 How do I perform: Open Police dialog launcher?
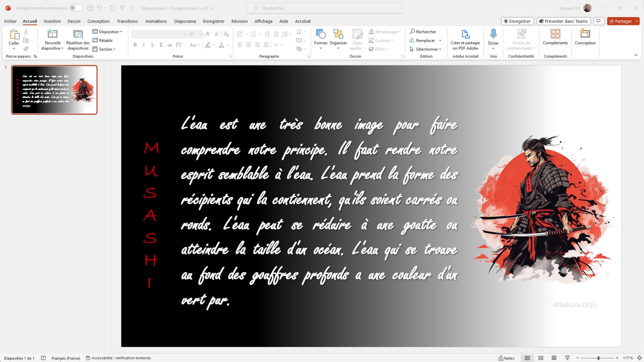coord(230,56)
